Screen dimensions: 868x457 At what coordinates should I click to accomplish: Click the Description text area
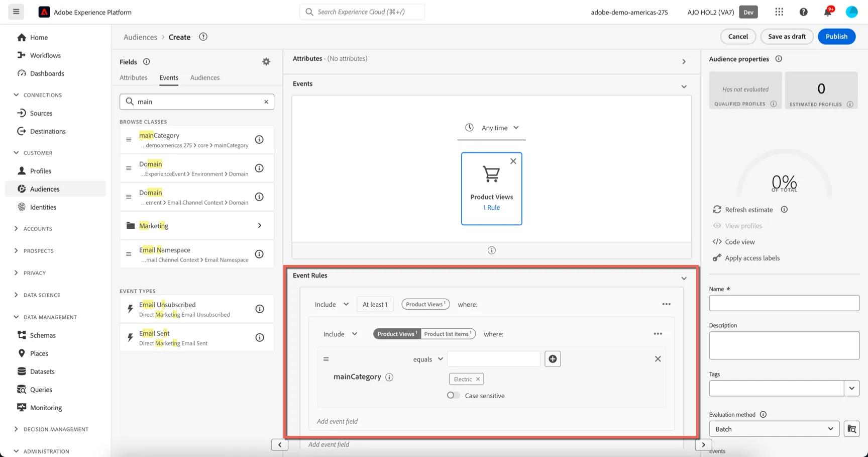(784, 345)
